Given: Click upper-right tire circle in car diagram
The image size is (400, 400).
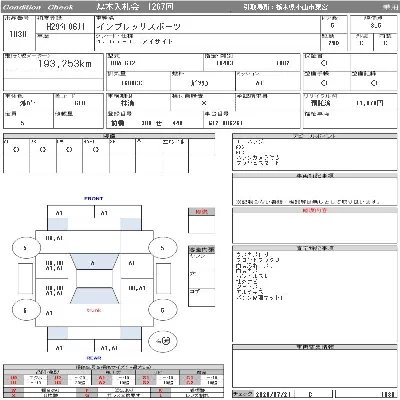Looking at the screenshot, I should [x=162, y=248].
